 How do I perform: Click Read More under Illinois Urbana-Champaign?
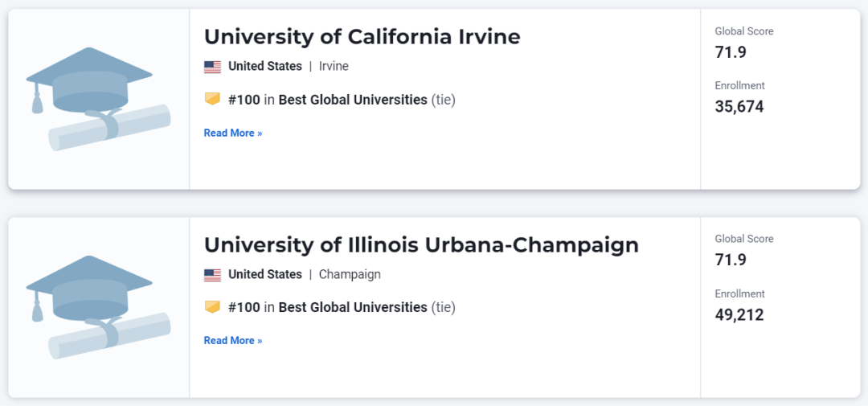tap(233, 341)
